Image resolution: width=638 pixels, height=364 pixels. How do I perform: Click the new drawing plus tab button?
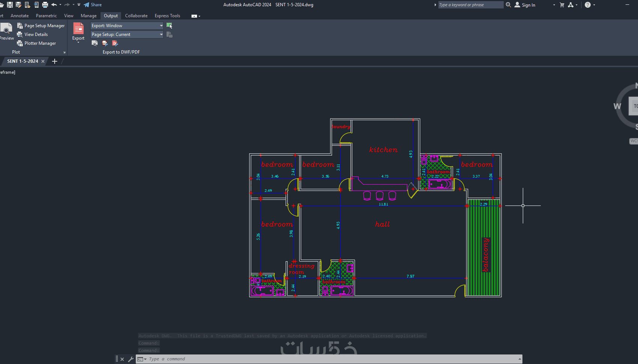click(x=54, y=61)
